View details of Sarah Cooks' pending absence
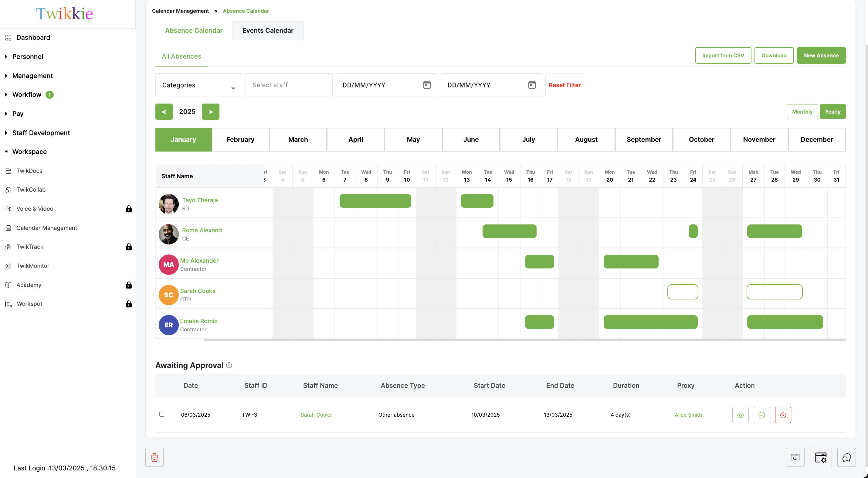 point(740,415)
